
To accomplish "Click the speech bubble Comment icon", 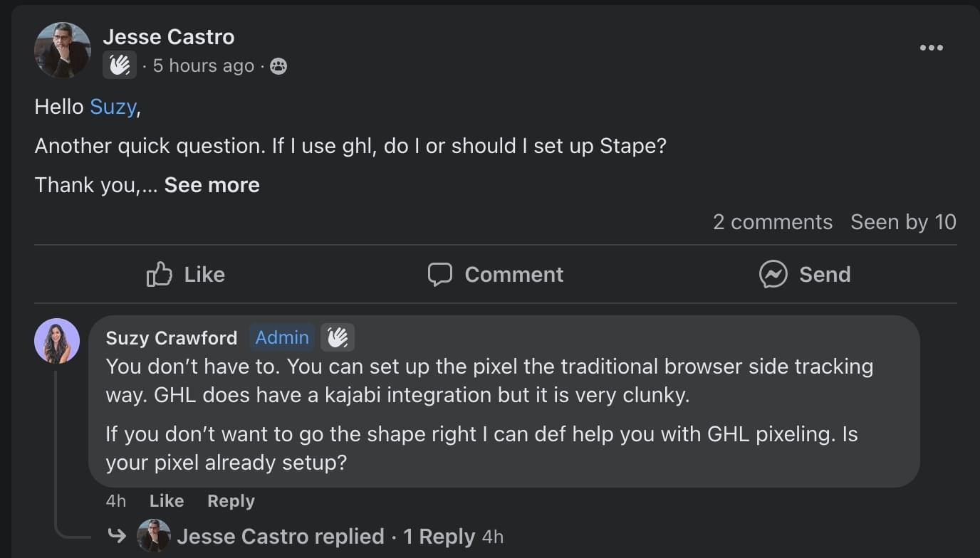I will (x=440, y=274).
